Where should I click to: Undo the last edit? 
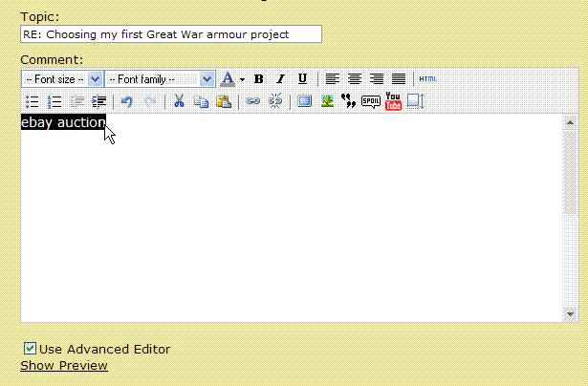(127, 101)
